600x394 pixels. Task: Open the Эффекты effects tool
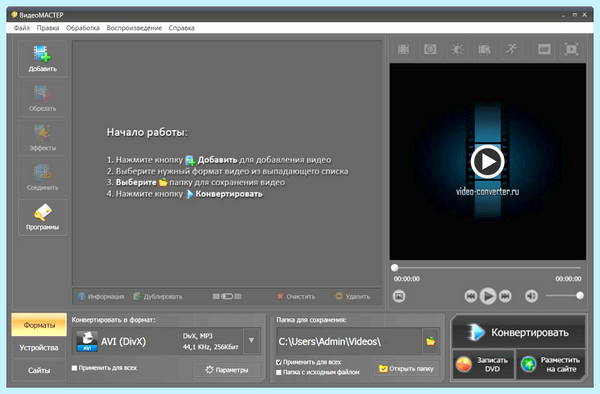pyautogui.click(x=42, y=138)
